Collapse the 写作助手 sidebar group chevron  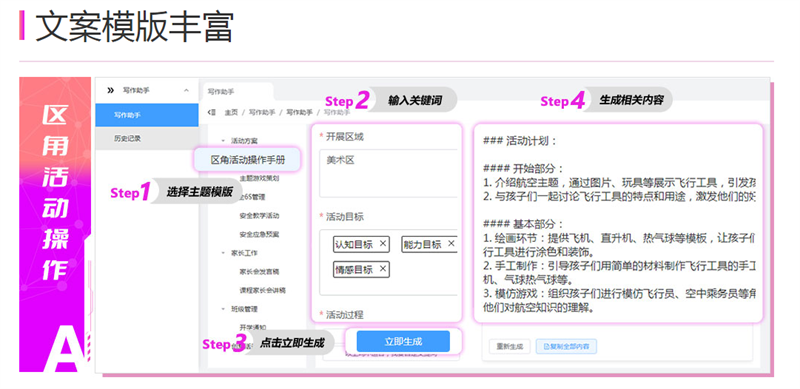[x=186, y=90]
